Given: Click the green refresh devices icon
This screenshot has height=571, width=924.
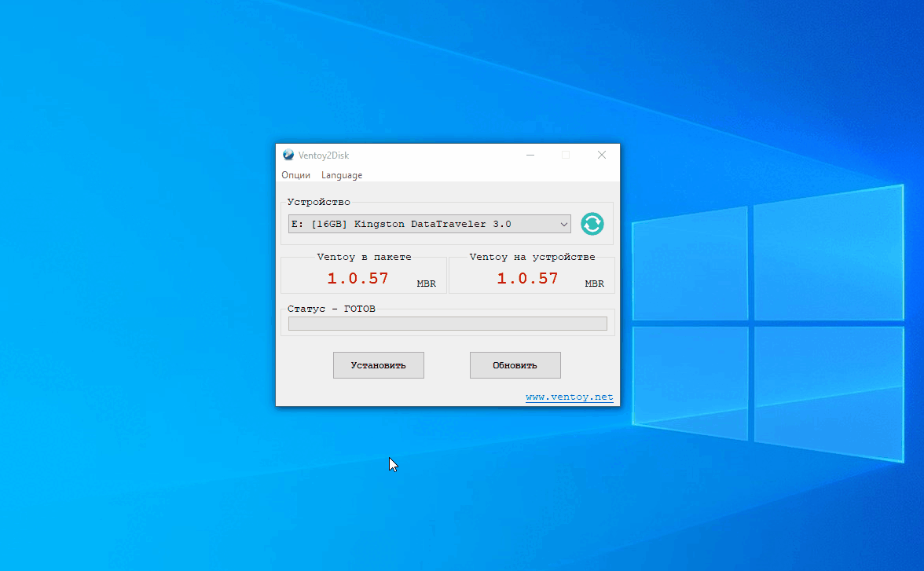Looking at the screenshot, I should tap(592, 224).
